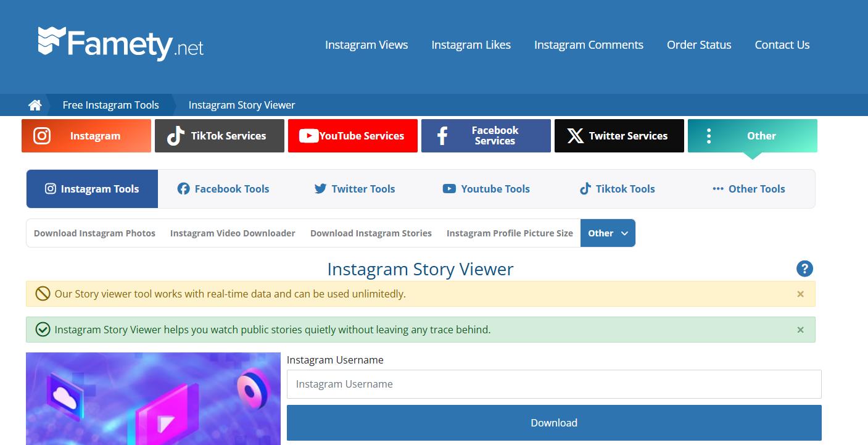This screenshot has height=445, width=868.
Task: Open Order Status from the top menu
Action: pyautogui.click(x=699, y=44)
